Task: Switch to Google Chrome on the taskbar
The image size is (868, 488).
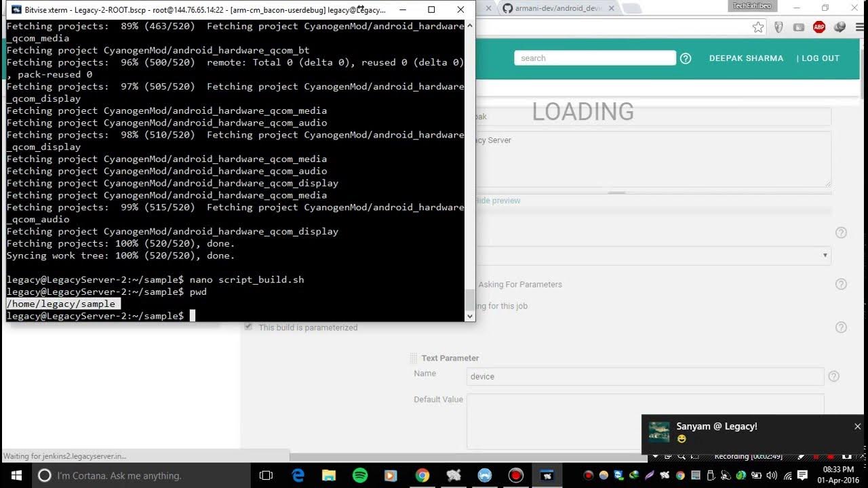Action: pyautogui.click(x=422, y=476)
